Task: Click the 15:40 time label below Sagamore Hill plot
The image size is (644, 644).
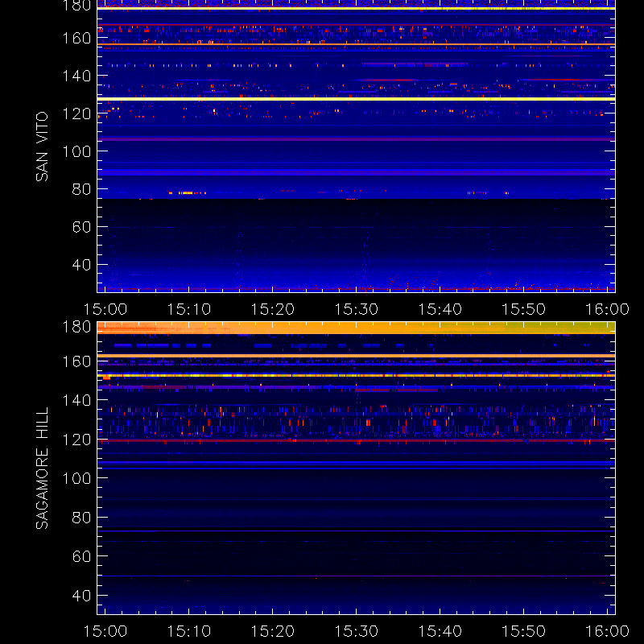Action: [440, 631]
